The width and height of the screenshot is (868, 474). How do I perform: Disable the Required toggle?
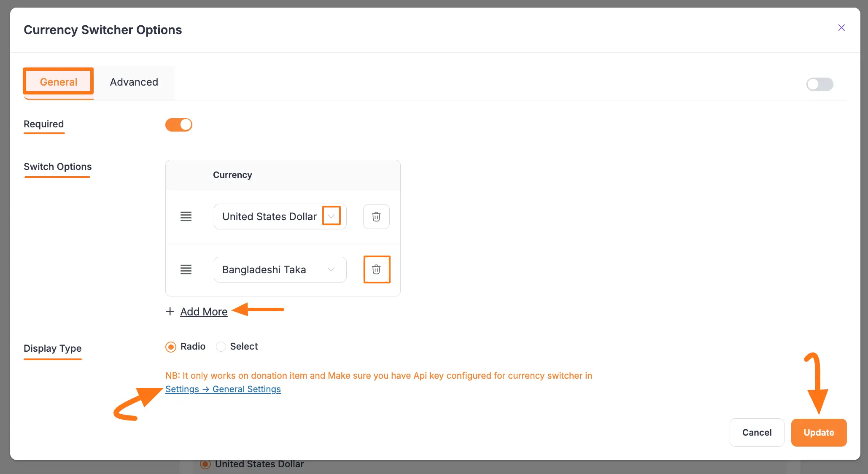click(179, 124)
